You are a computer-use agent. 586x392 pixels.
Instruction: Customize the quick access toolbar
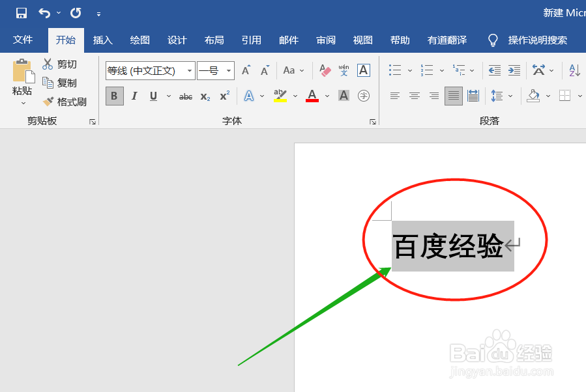point(98,14)
